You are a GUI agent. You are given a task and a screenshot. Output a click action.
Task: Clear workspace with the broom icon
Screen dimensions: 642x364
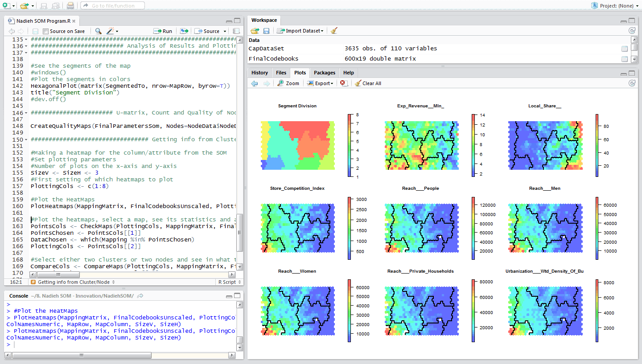click(x=334, y=31)
